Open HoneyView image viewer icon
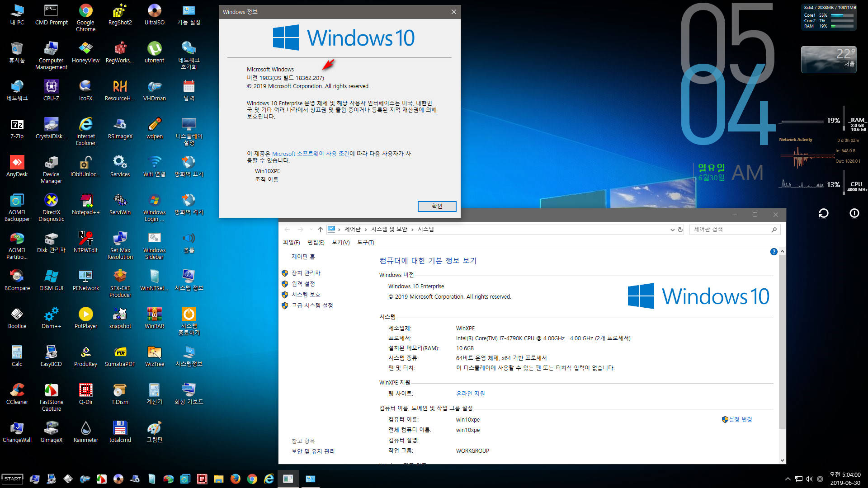Viewport: 868px width, 488px height. (85, 52)
